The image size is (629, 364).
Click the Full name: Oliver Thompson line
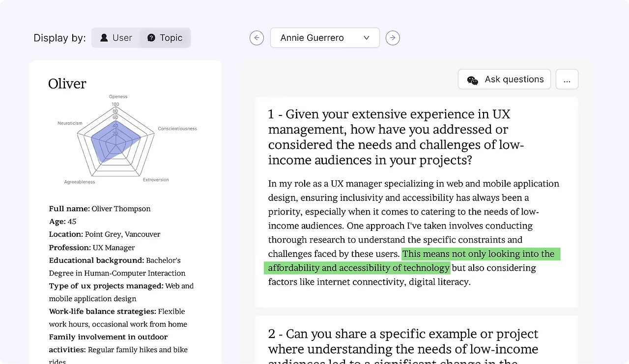point(100,209)
